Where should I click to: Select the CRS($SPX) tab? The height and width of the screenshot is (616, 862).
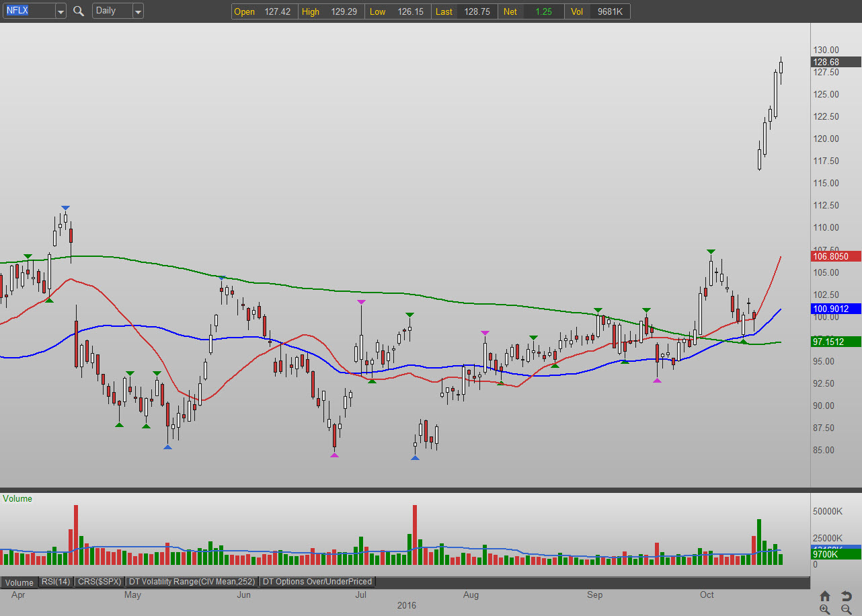coord(99,582)
